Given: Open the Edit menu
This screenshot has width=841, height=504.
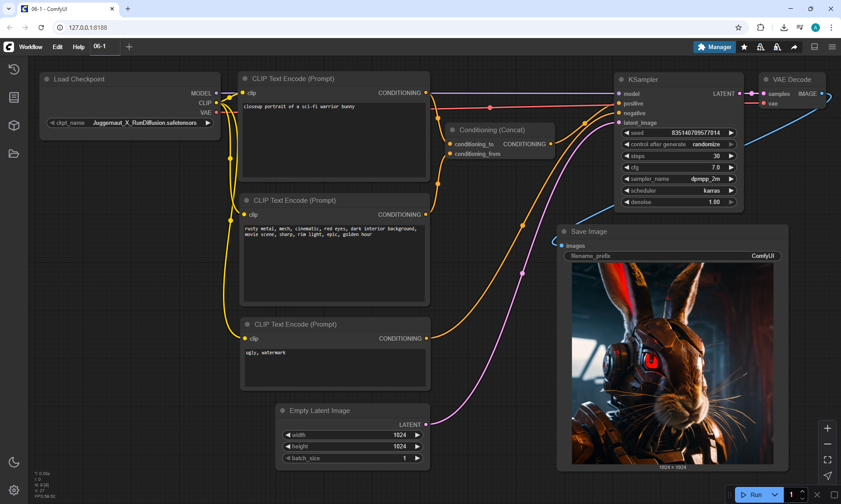Looking at the screenshot, I should [57, 47].
